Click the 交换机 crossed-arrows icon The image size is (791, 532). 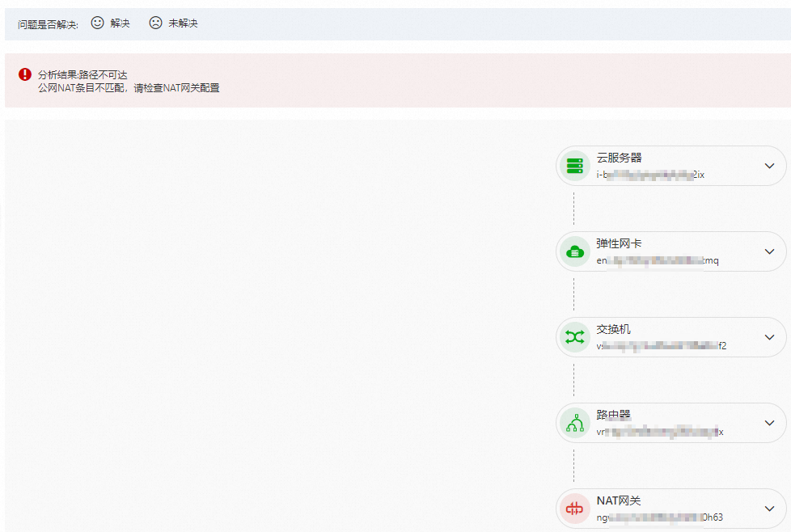point(575,337)
